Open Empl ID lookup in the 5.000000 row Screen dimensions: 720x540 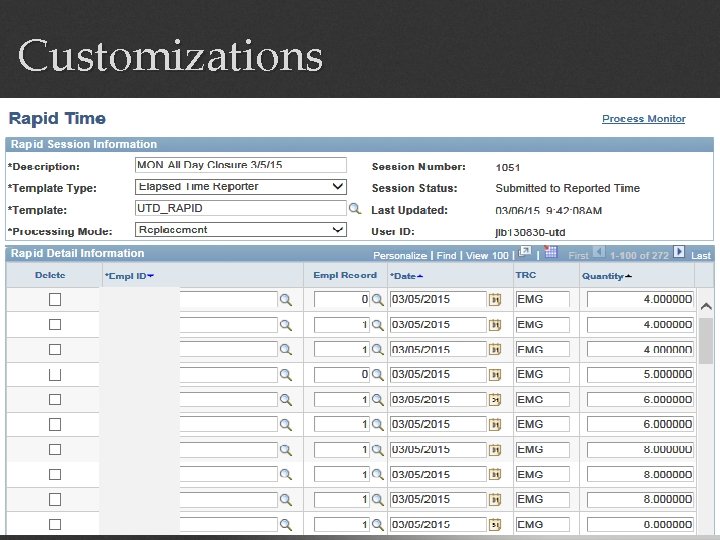click(285, 375)
